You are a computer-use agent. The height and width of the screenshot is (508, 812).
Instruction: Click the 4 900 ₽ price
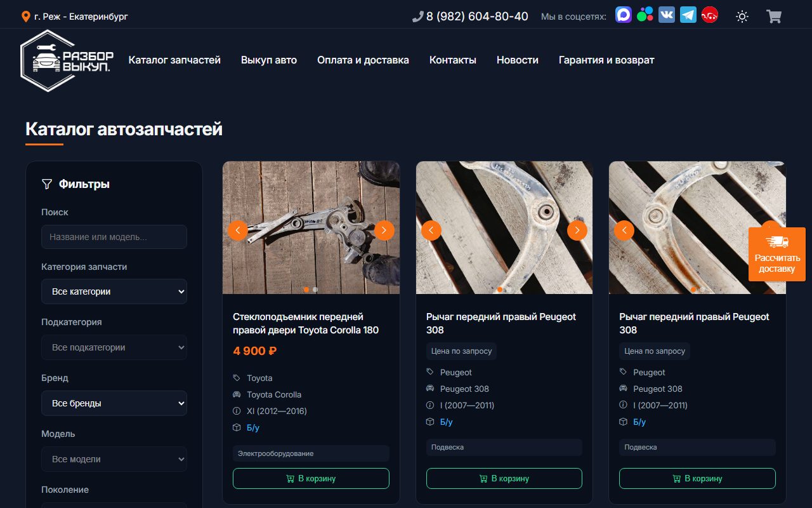pos(255,351)
